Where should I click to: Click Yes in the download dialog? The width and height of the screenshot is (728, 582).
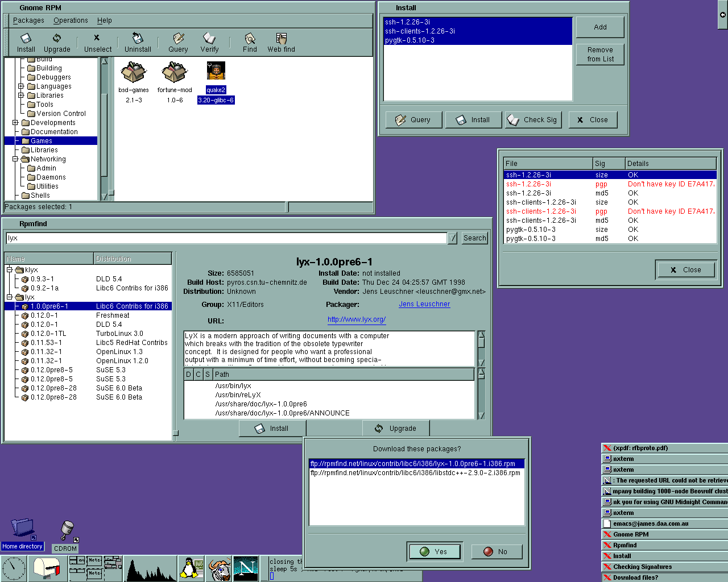434,551
